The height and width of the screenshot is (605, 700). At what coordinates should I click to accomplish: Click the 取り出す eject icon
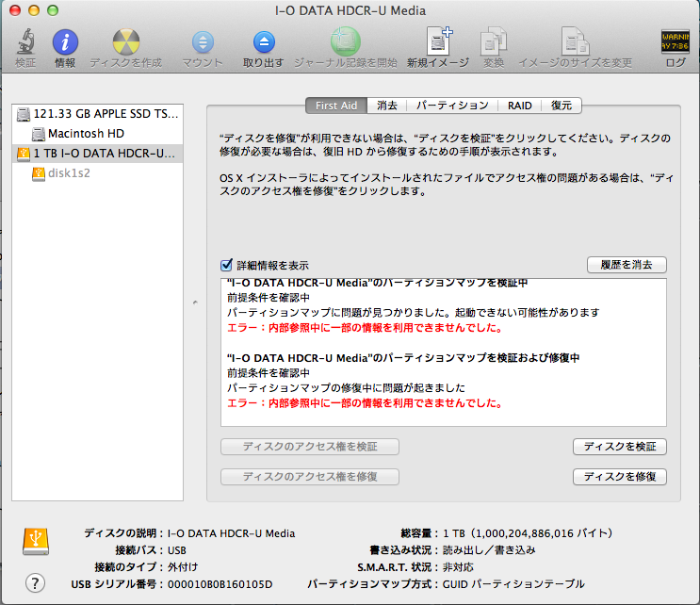tap(263, 43)
